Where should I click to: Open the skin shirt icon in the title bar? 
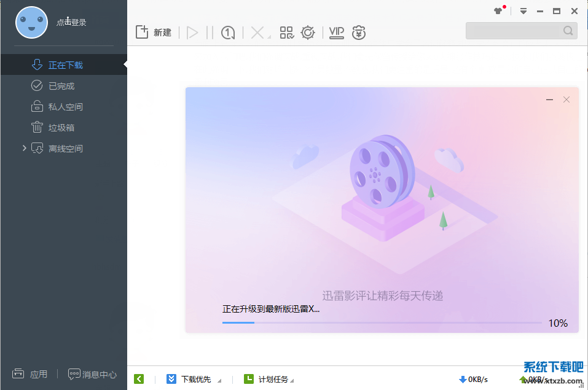click(x=498, y=11)
